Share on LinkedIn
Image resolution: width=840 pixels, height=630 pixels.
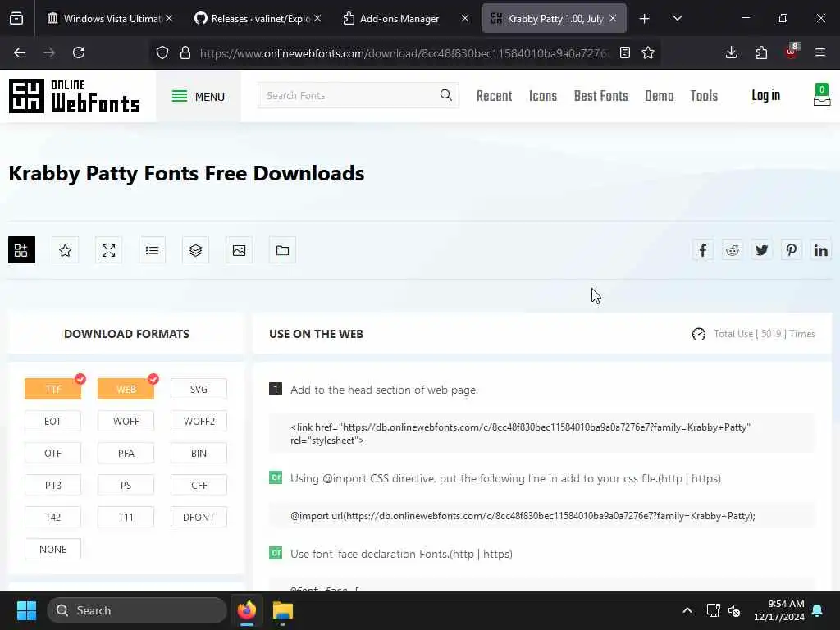(820, 250)
